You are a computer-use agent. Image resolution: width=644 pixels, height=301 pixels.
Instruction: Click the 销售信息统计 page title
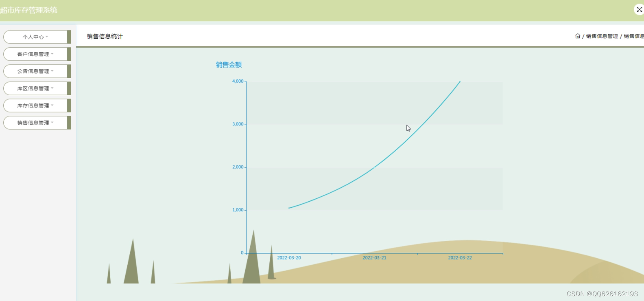click(105, 36)
